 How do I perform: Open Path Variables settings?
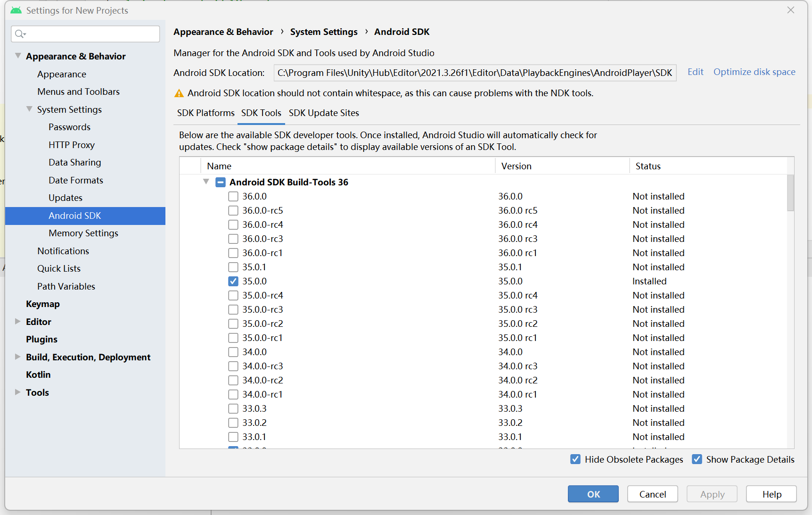tap(66, 286)
